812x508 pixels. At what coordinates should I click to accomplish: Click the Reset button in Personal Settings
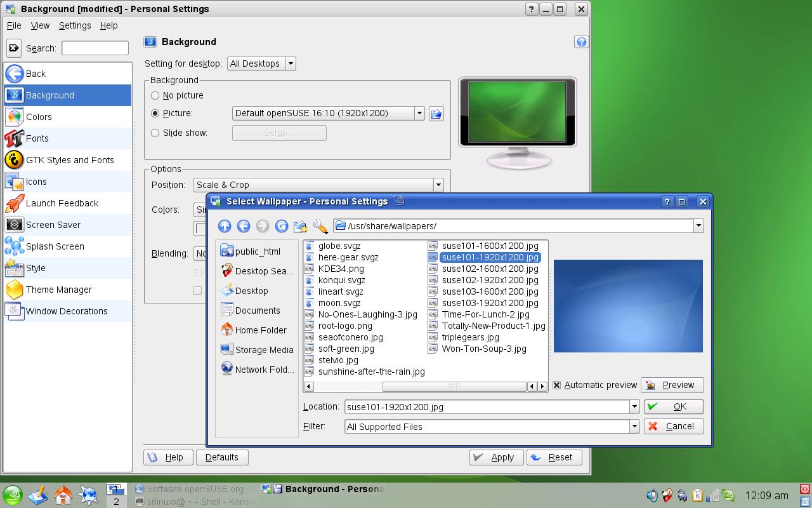[554, 457]
